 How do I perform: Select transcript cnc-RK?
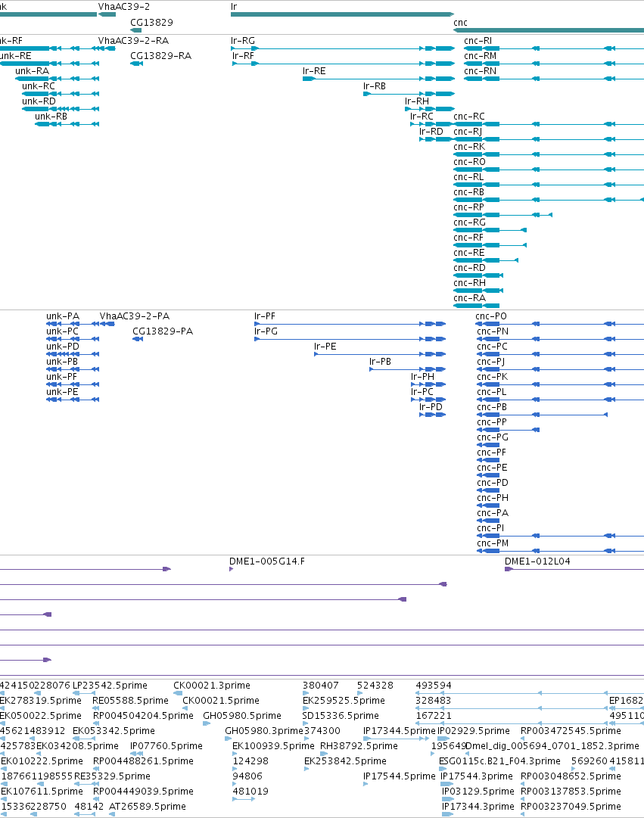point(469,147)
